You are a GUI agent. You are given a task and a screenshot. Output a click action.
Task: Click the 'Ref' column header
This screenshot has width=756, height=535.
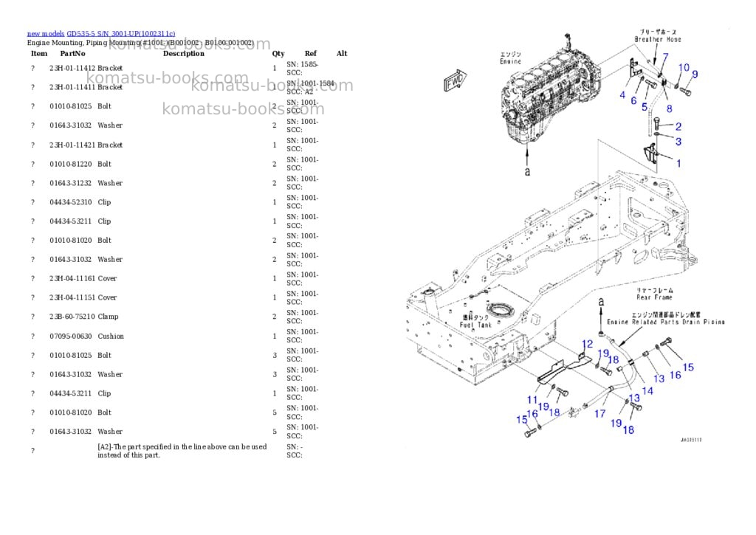click(311, 53)
